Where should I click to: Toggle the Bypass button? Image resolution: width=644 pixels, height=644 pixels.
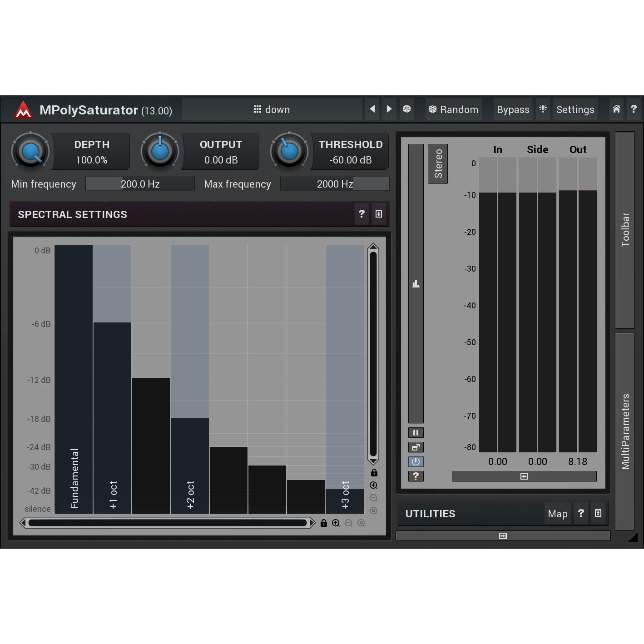click(513, 109)
